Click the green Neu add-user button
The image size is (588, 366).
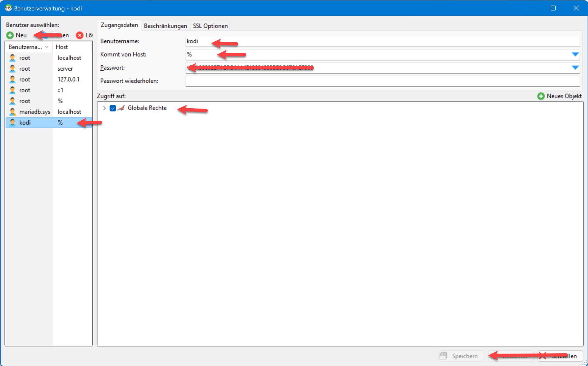point(17,35)
